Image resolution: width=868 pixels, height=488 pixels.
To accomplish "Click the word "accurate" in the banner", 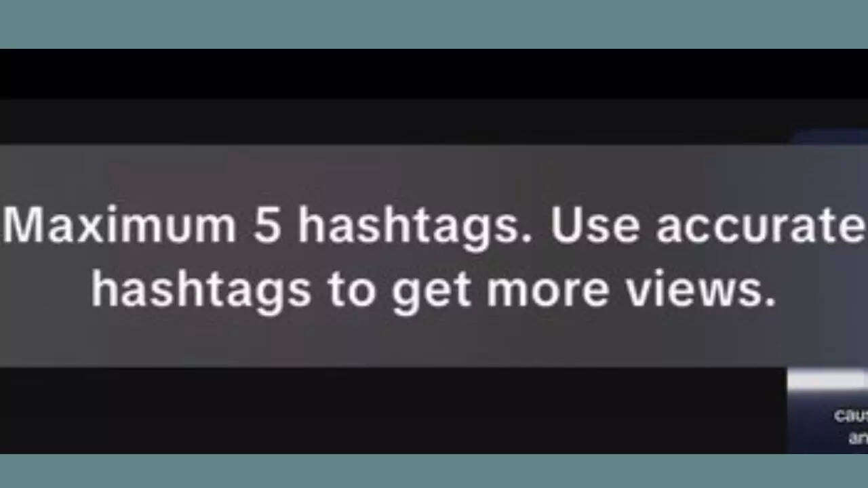I will click(x=760, y=226).
